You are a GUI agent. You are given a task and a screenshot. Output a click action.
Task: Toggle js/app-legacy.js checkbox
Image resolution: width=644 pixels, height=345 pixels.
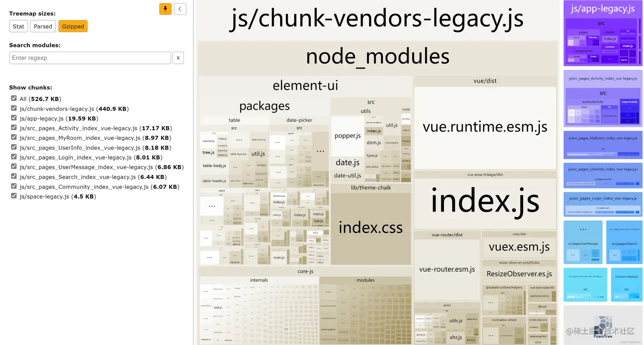point(14,118)
